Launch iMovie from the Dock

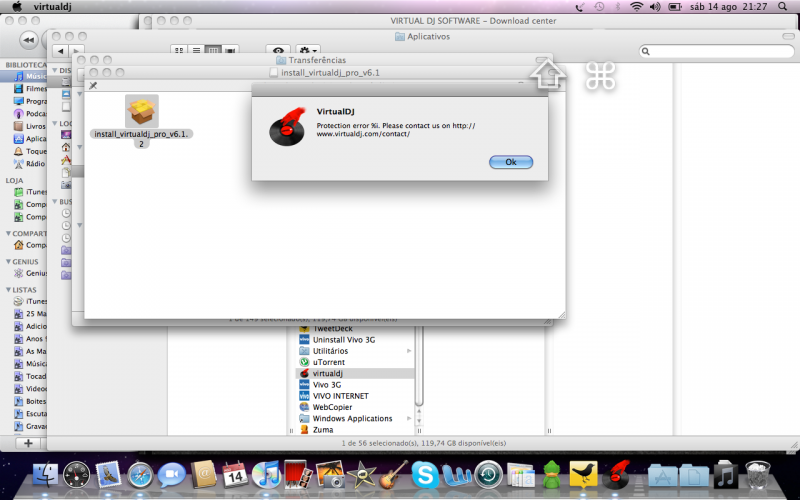pyautogui.click(x=361, y=475)
